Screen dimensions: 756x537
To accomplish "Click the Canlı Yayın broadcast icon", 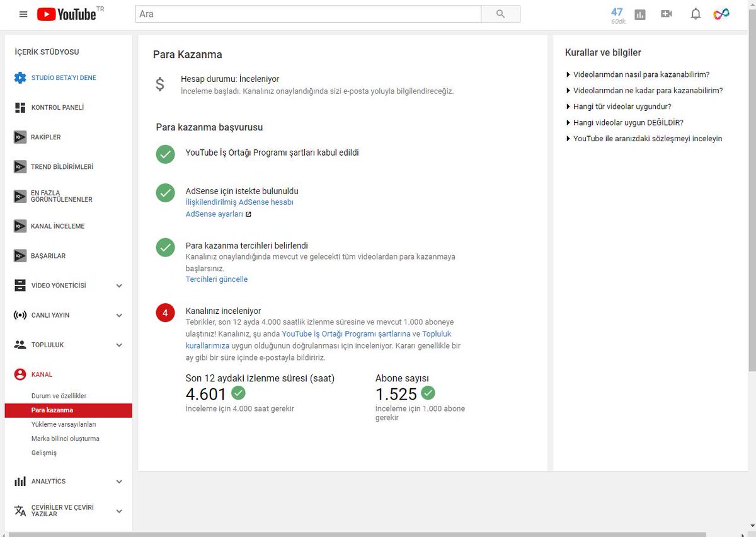I will (20, 315).
